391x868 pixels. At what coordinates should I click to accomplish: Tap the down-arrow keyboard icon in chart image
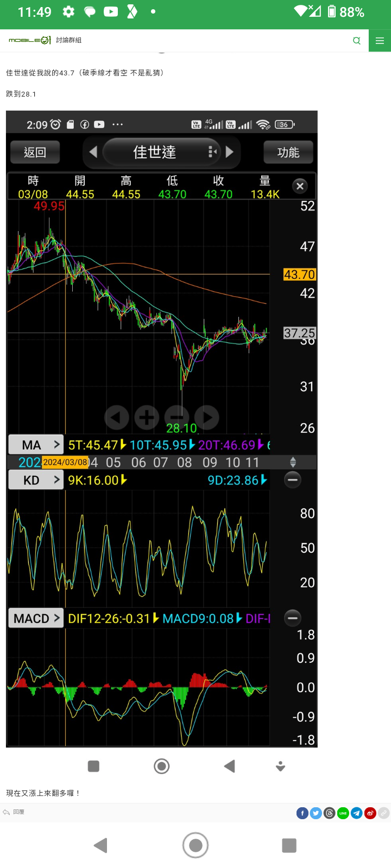[280, 766]
